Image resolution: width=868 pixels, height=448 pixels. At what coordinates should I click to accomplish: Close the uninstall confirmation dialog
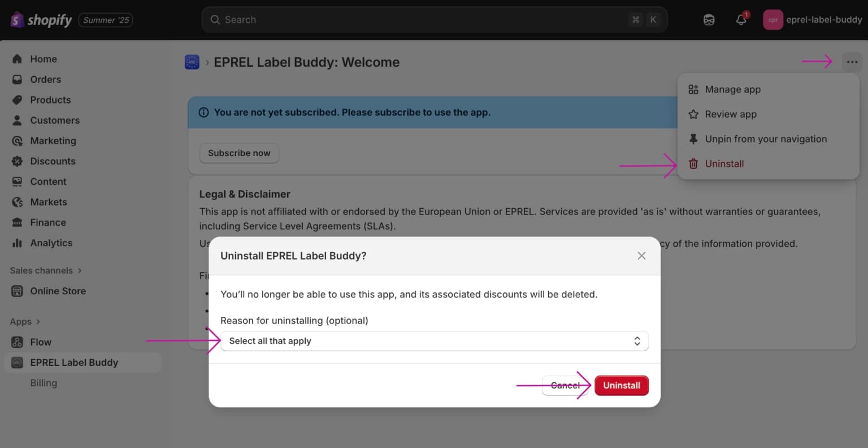tap(641, 255)
